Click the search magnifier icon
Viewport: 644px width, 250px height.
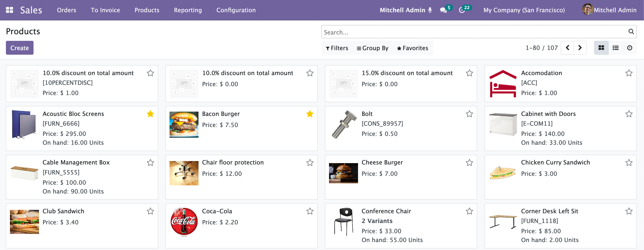pos(631,32)
